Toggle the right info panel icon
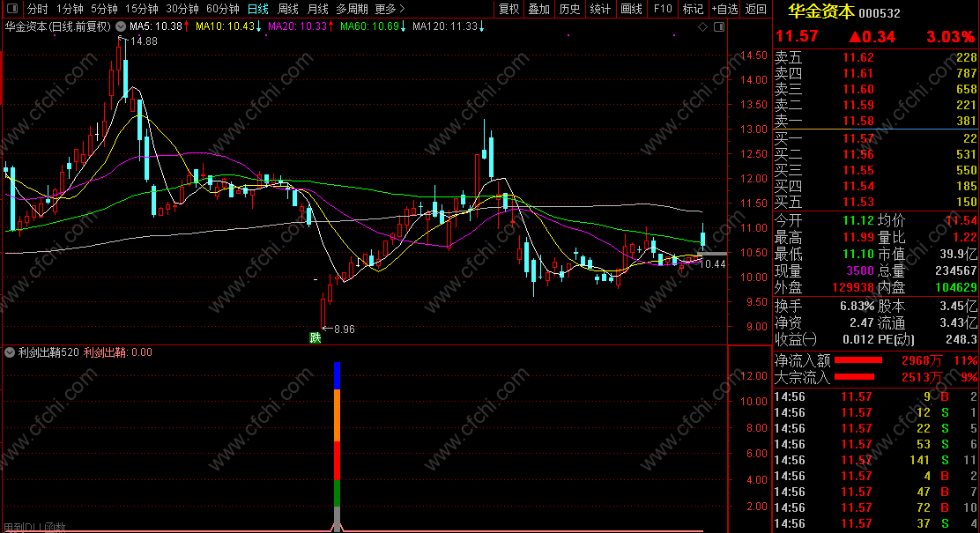 pos(719,26)
